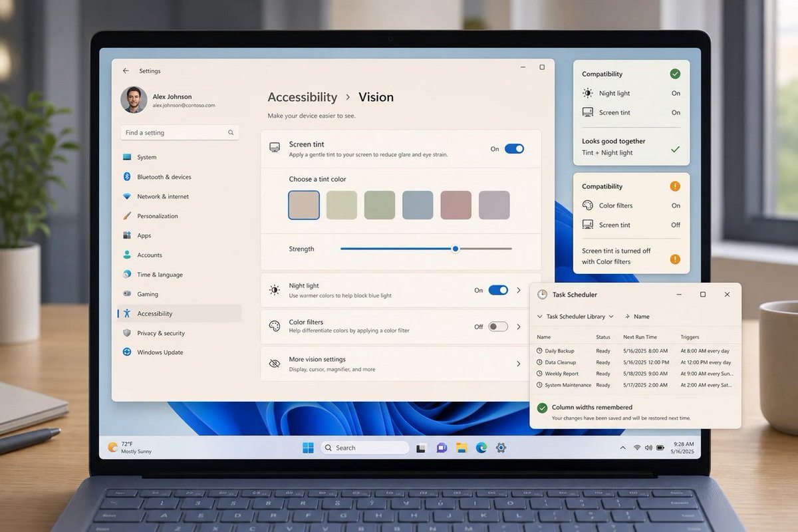The image size is (798, 532).
Task: Click the Screen tint monitor icon
Action: 275,148
